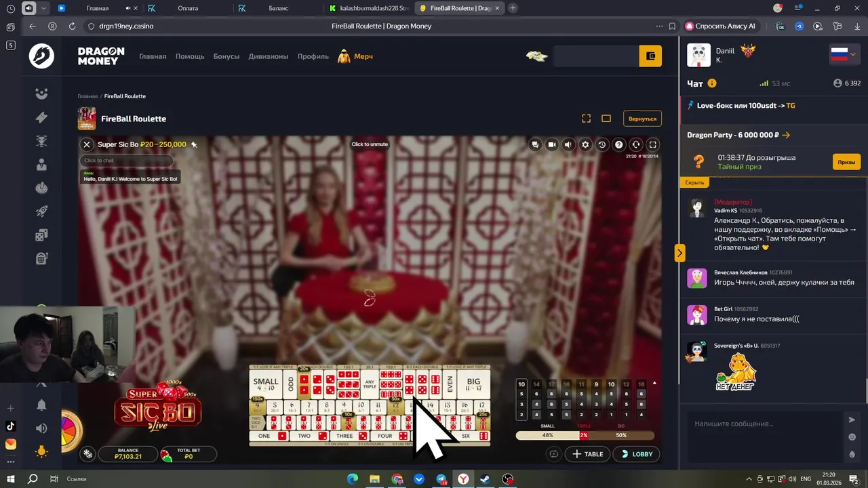Image resolution: width=868 pixels, height=488 pixels.
Task: Open the Главная navigation link
Action: pos(153,56)
